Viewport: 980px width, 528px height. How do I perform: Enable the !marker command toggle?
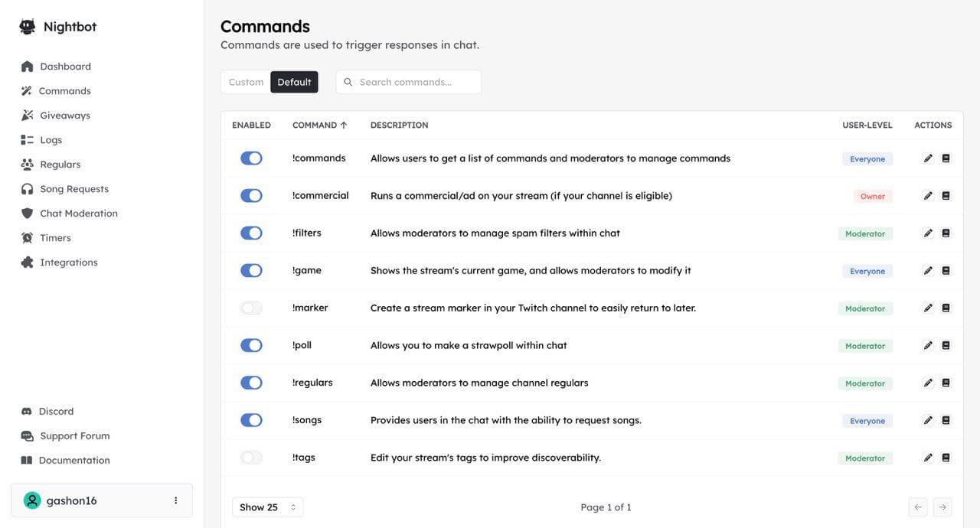[x=251, y=308]
